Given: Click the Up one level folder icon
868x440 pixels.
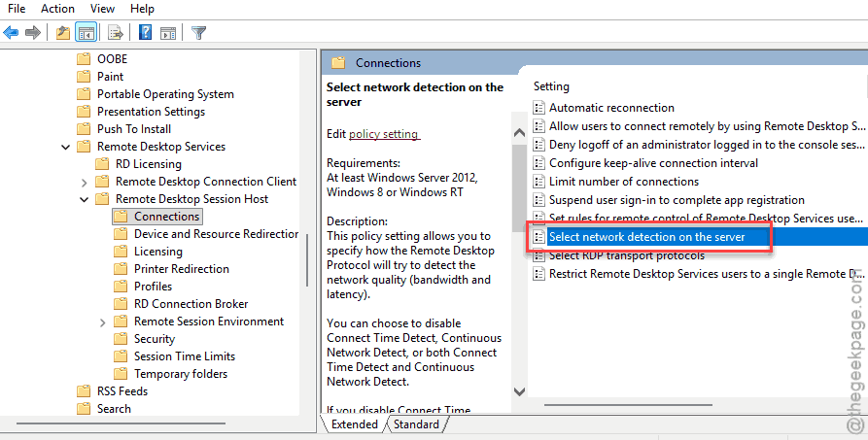Looking at the screenshot, I should (x=62, y=33).
